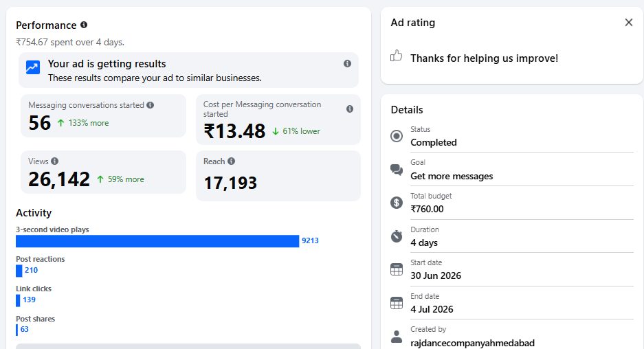This screenshot has height=349, width=644.
Task: Click the Post shares bar
Action: [17, 330]
